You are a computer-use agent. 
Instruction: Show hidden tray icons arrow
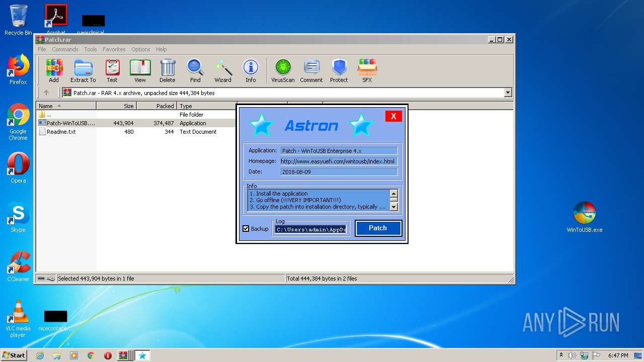click(x=561, y=355)
